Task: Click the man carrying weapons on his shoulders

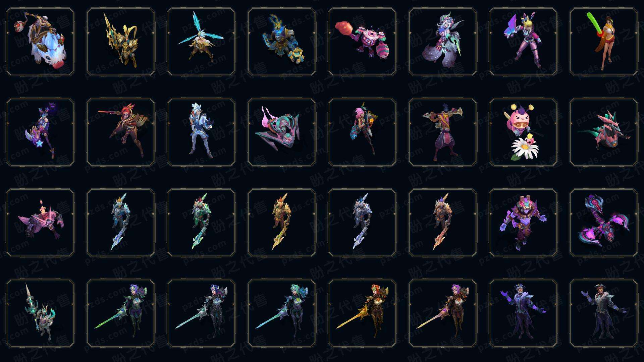Action: pos(443,132)
